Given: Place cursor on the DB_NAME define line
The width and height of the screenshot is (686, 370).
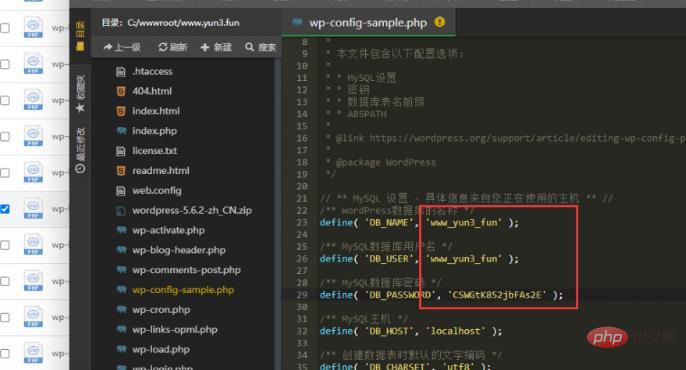Looking at the screenshot, I should [x=419, y=223].
